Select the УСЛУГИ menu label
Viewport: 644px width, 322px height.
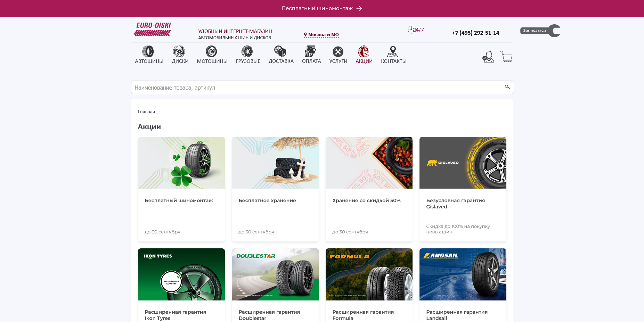(338, 61)
